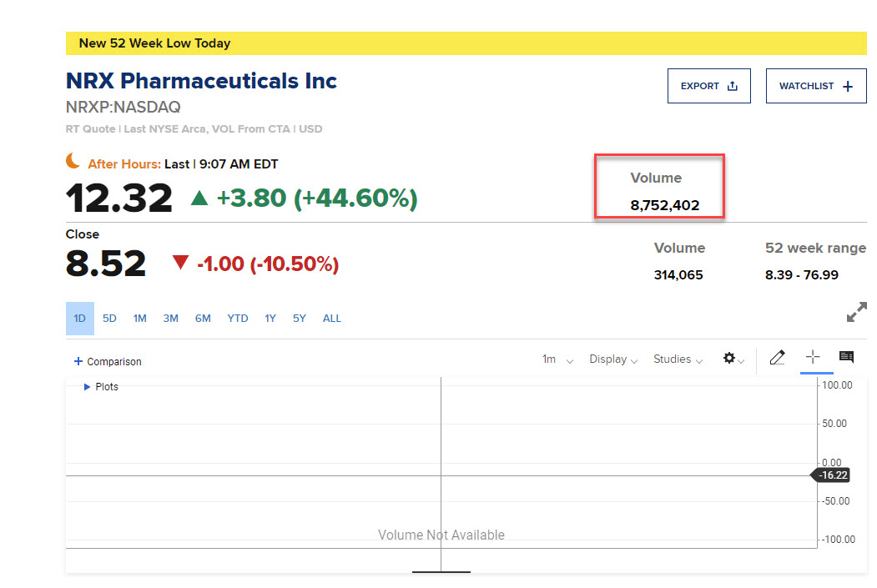
Task: Click the export upload icon
Action: point(733,86)
